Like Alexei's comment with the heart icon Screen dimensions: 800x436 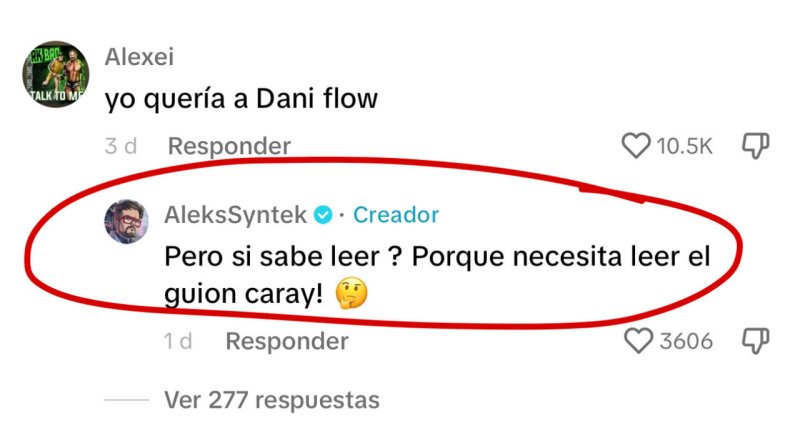click(636, 145)
